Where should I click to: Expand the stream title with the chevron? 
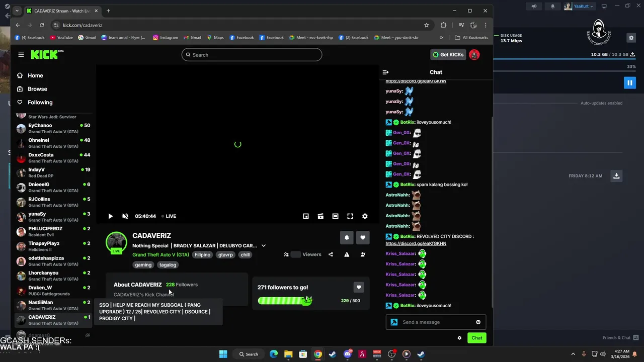click(263, 246)
